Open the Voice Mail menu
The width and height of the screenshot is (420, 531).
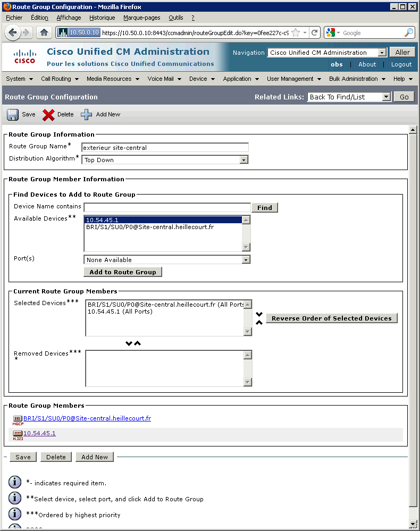click(x=164, y=79)
